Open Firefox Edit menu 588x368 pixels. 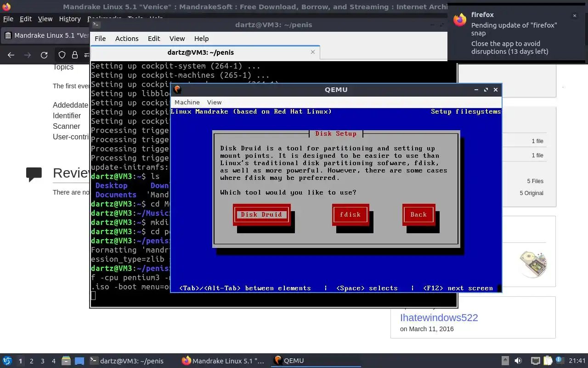point(26,19)
